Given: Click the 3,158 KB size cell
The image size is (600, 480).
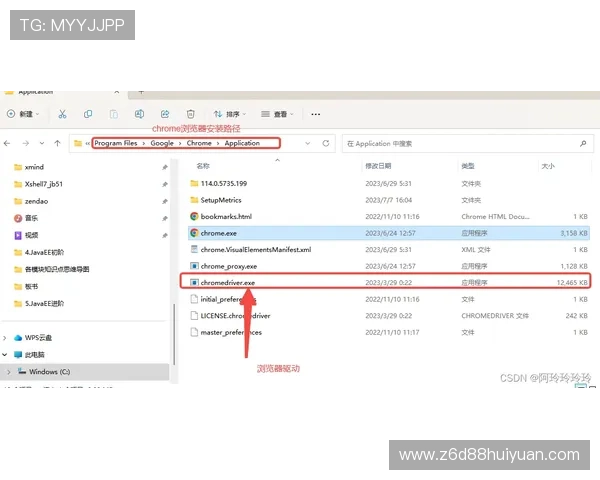Looking at the screenshot, I should pos(574,233).
